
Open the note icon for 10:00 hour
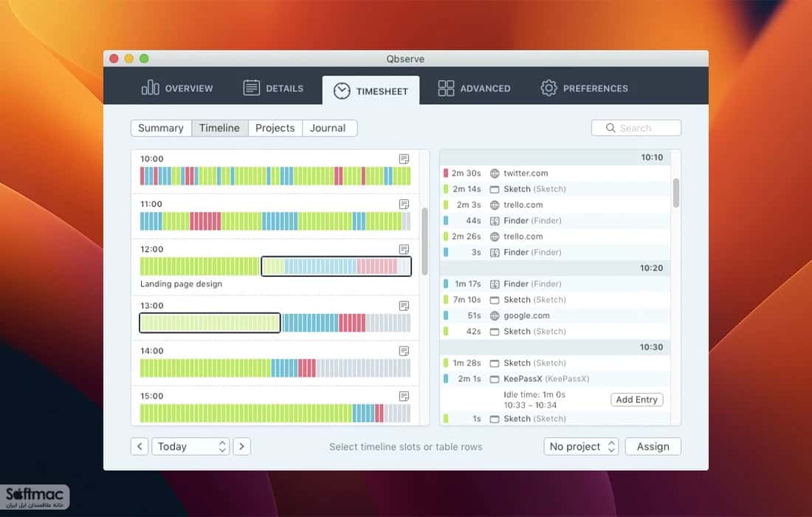click(404, 159)
